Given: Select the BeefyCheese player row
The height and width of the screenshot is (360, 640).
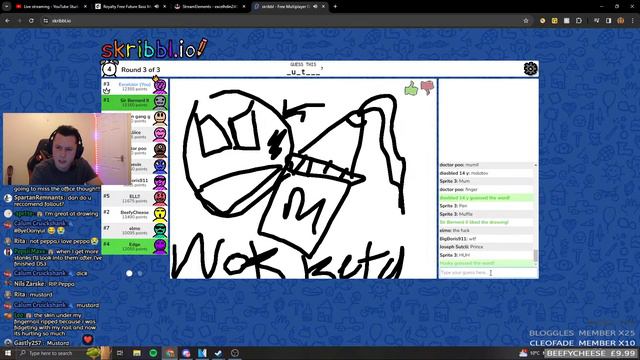Looking at the screenshot, I should tap(134, 214).
